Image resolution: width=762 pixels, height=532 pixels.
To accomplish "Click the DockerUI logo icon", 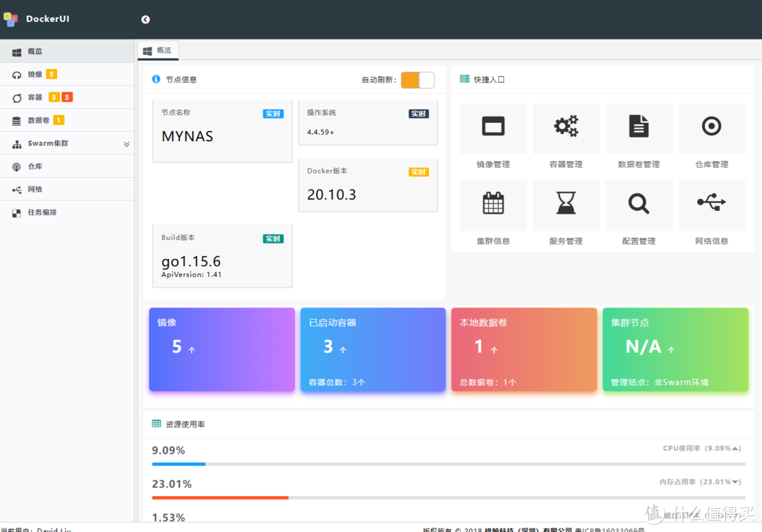I will (10, 20).
